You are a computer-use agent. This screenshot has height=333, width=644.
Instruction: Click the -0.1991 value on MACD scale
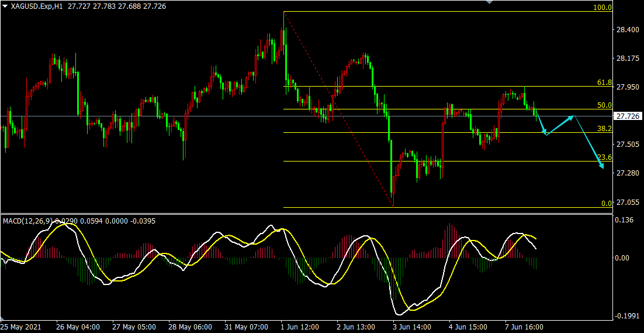[x=626, y=317]
